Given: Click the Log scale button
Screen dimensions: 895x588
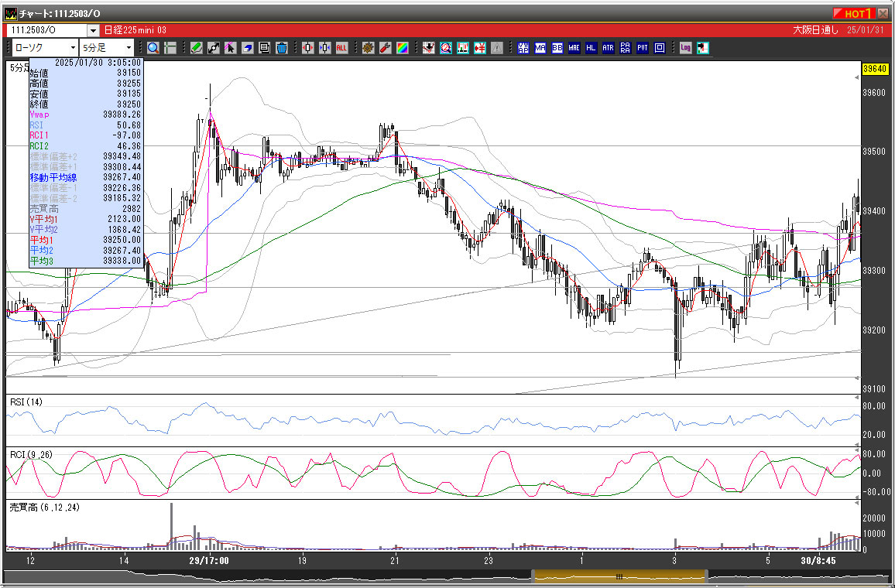Looking at the screenshot, I should tap(685, 48).
